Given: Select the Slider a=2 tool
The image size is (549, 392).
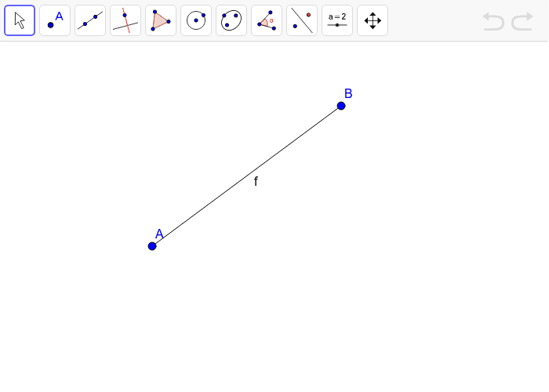Looking at the screenshot, I should 337,20.
